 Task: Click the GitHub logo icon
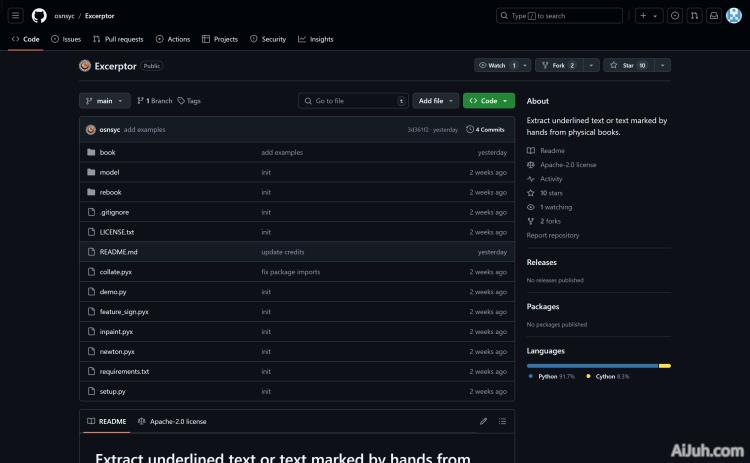tap(39, 16)
